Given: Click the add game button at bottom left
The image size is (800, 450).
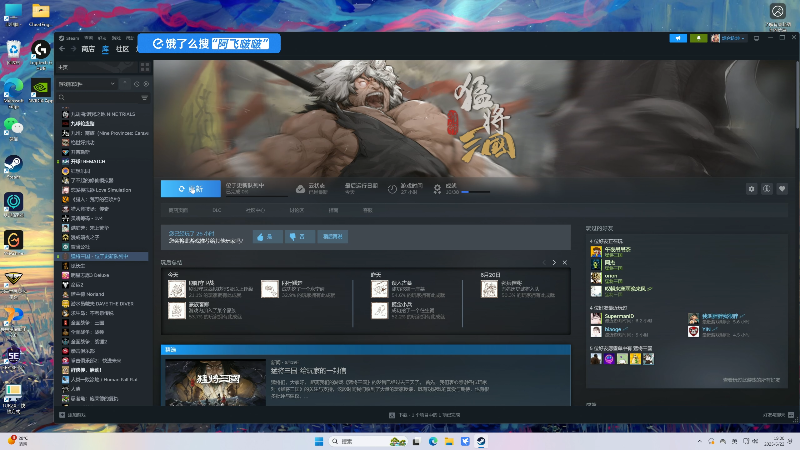Looking at the screenshot, I should click(x=72, y=415).
